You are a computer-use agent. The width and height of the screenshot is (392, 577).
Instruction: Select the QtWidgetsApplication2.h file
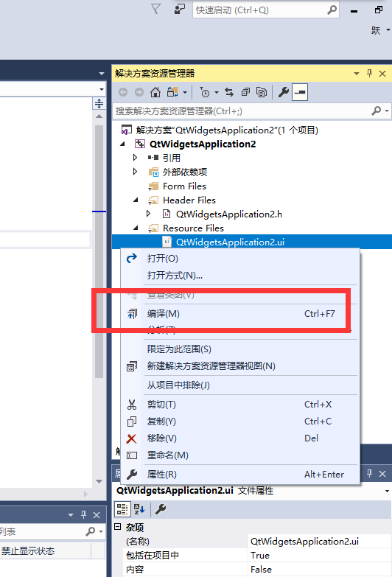pyautogui.click(x=229, y=214)
